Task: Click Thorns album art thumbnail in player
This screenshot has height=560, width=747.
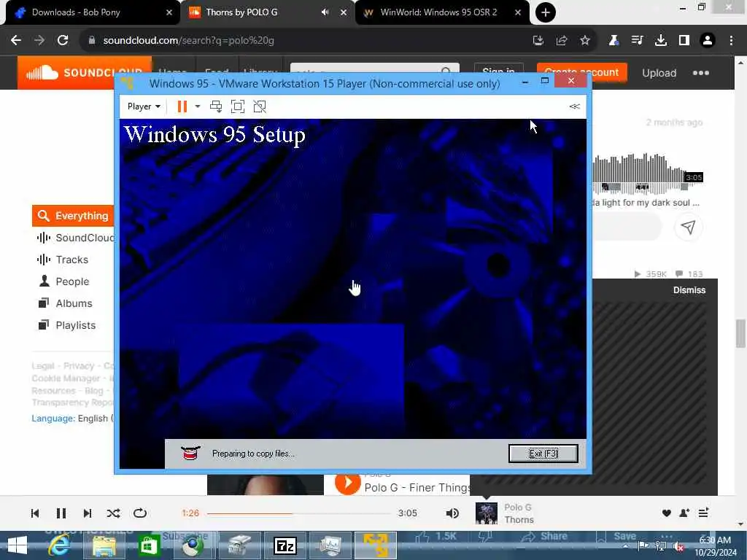Action: (487, 513)
